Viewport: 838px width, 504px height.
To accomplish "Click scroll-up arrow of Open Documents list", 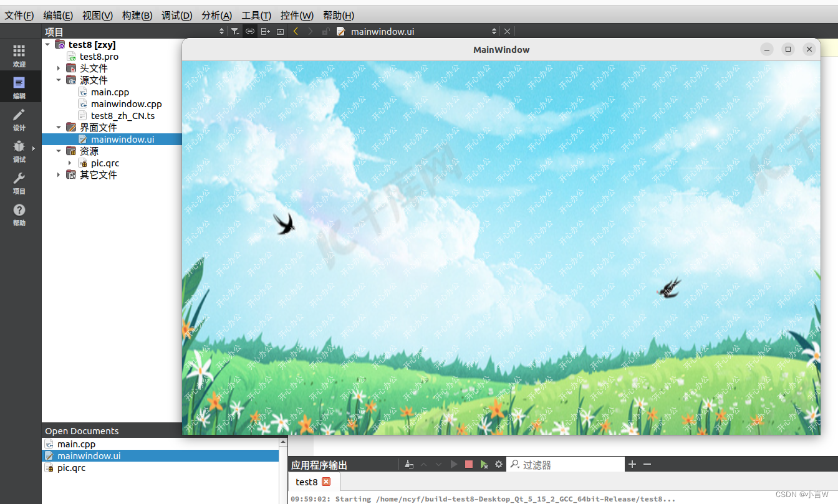I will pos(283,442).
